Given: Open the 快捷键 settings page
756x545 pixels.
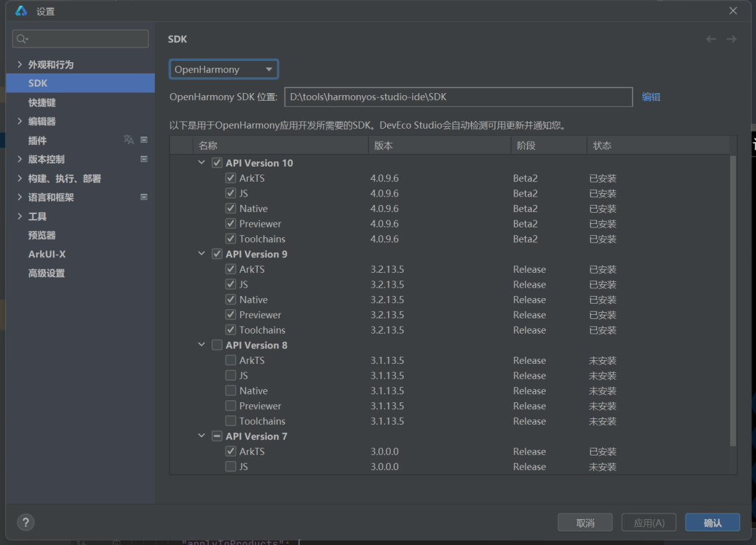Looking at the screenshot, I should 42,102.
